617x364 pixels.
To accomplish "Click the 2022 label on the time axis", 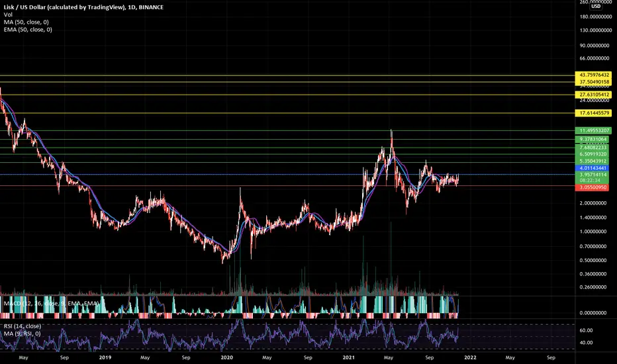I will [470, 357].
